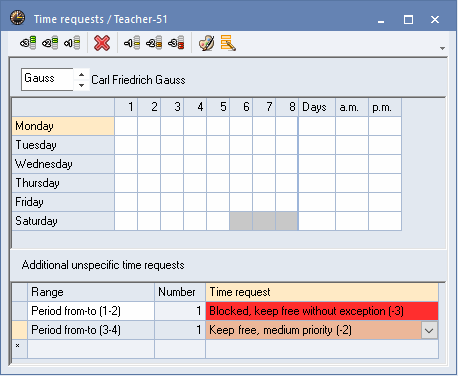Step to the next teacher with down arrow
This screenshot has height=376, width=458.
click(x=81, y=85)
